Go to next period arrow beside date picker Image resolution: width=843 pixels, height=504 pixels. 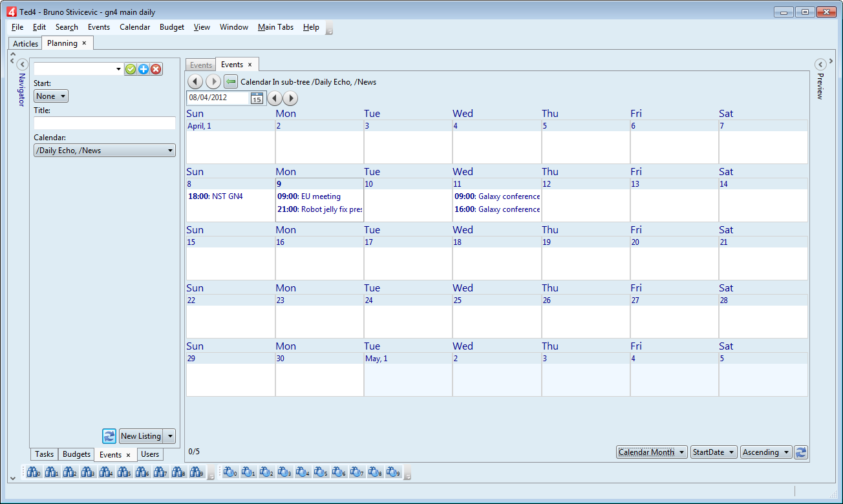coord(290,98)
